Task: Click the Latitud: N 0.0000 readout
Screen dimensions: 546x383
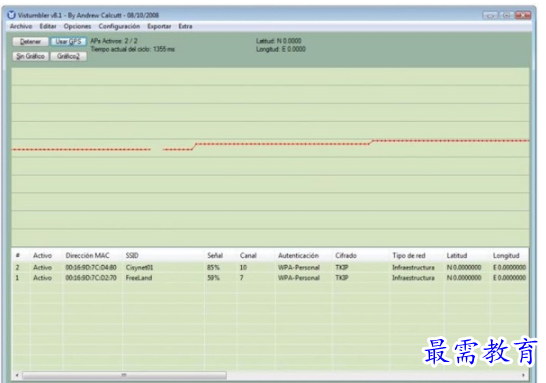Action: click(279, 41)
